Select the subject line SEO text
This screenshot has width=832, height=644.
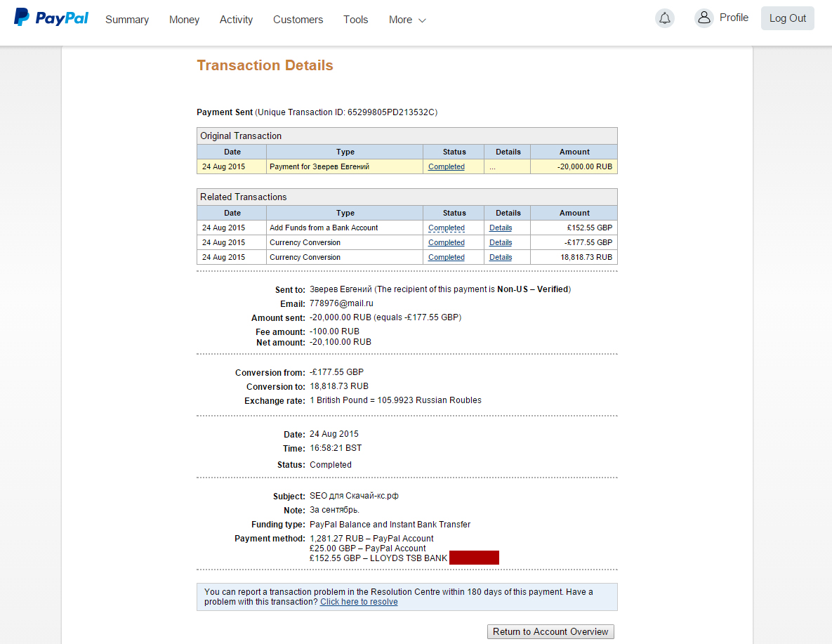coord(354,496)
